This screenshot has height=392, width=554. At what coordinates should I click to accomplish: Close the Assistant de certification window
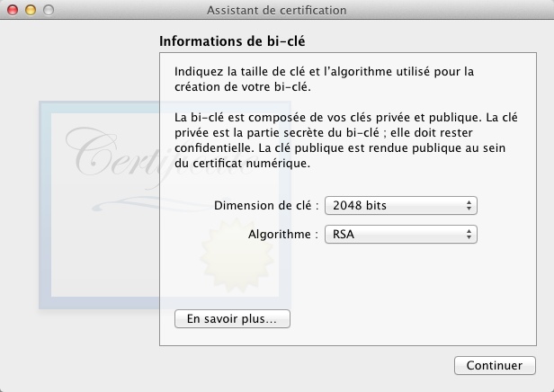[13, 10]
